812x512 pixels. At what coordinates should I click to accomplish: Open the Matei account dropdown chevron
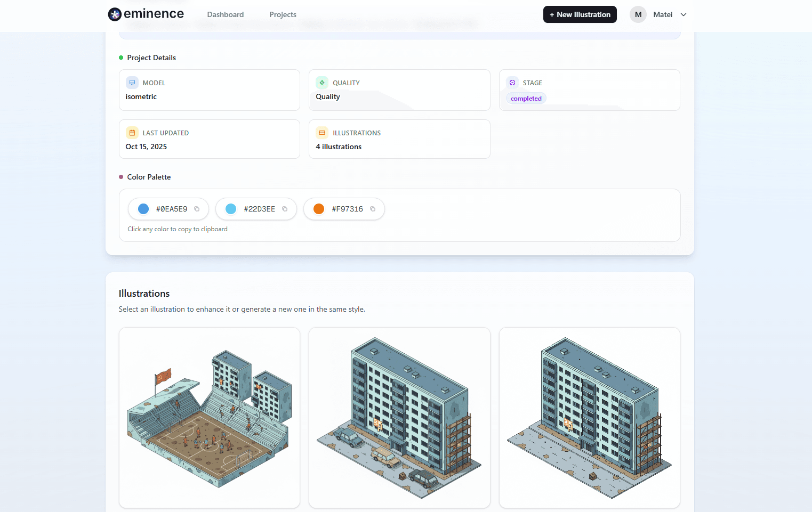[683, 14]
